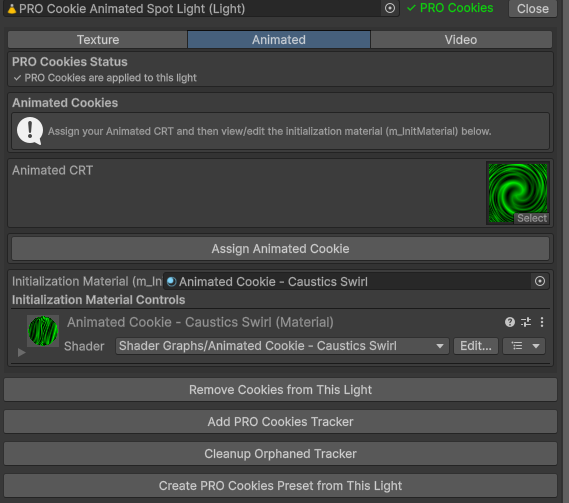Click Cleanup Orphaned Tracker button
Viewport: 569px width, 503px height.
coord(280,454)
